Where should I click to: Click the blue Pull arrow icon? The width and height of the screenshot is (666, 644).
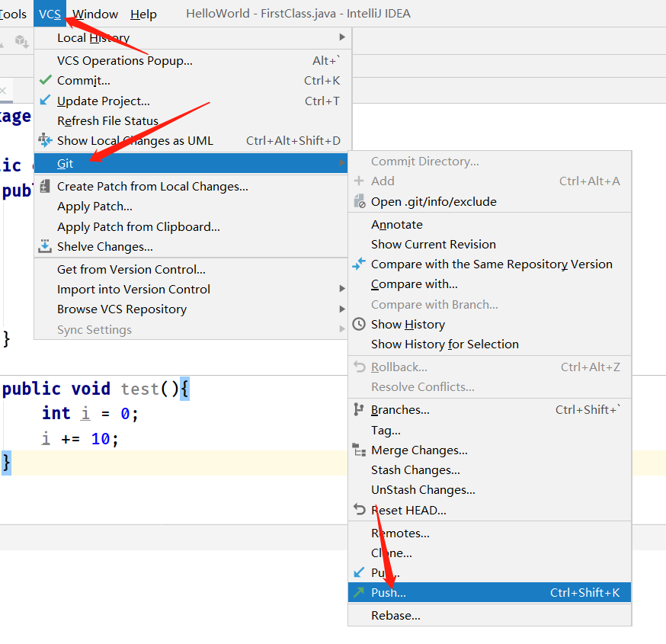359,572
